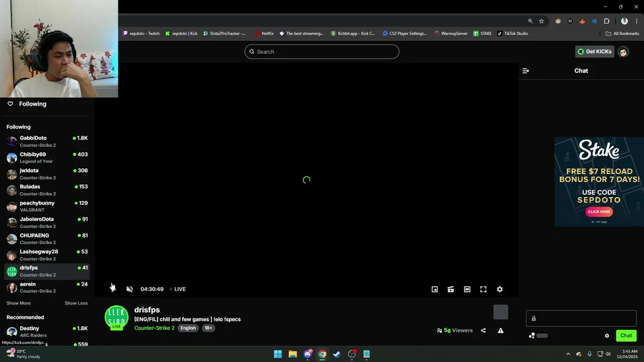The height and width of the screenshot is (362, 644).
Task: Open the Chrome profile avatar
Action: pyautogui.click(x=624, y=21)
